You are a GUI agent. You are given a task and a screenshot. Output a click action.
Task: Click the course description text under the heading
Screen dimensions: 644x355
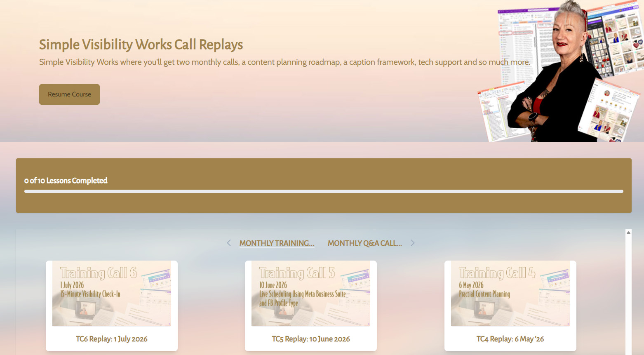click(285, 62)
